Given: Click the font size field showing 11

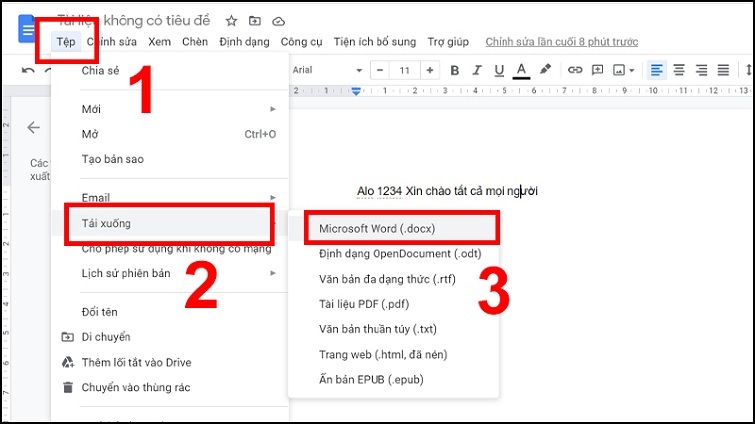Looking at the screenshot, I should 404,70.
